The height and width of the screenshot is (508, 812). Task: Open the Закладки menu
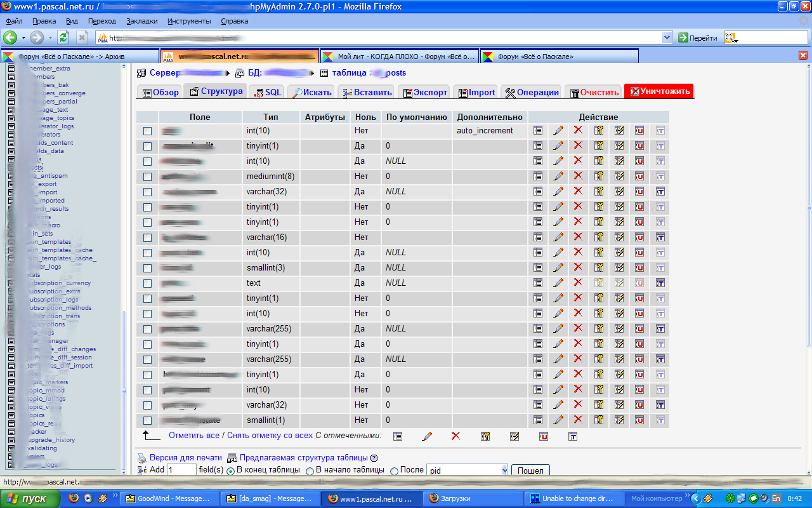point(141,21)
